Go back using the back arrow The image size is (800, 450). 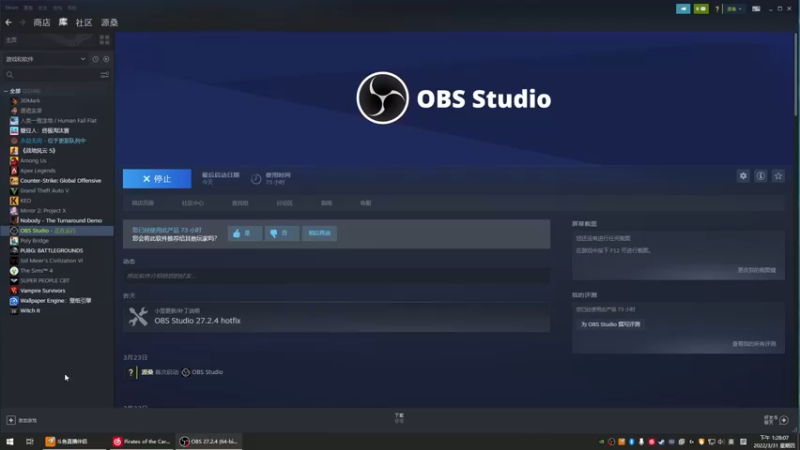[x=8, y=22]
